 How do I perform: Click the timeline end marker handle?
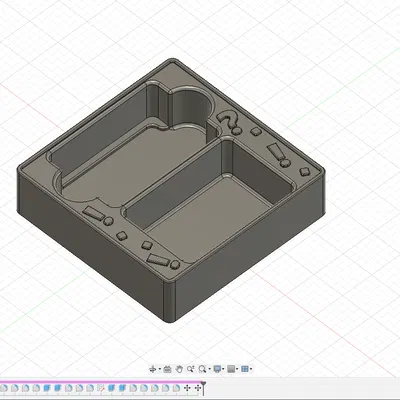203,383
